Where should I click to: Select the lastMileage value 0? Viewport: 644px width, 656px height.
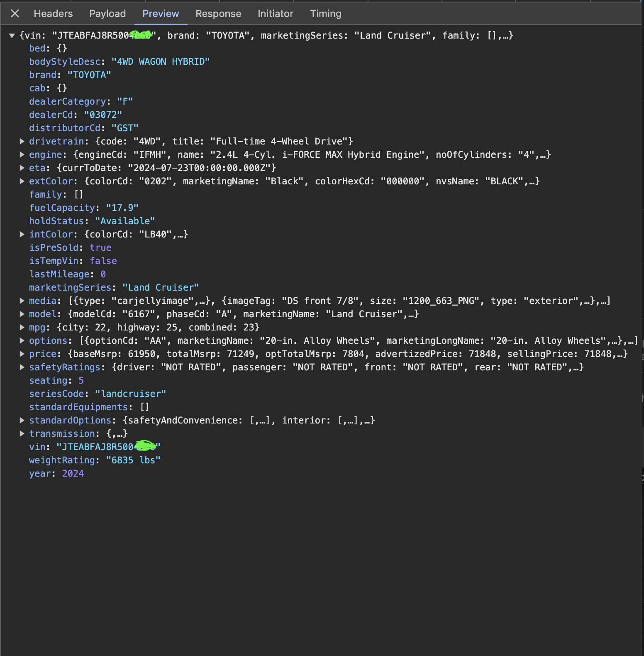103,274
